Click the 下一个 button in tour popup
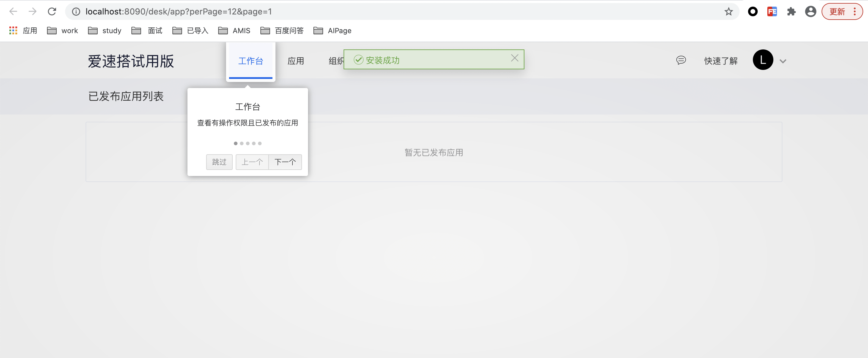 click(x=285, y=162)
